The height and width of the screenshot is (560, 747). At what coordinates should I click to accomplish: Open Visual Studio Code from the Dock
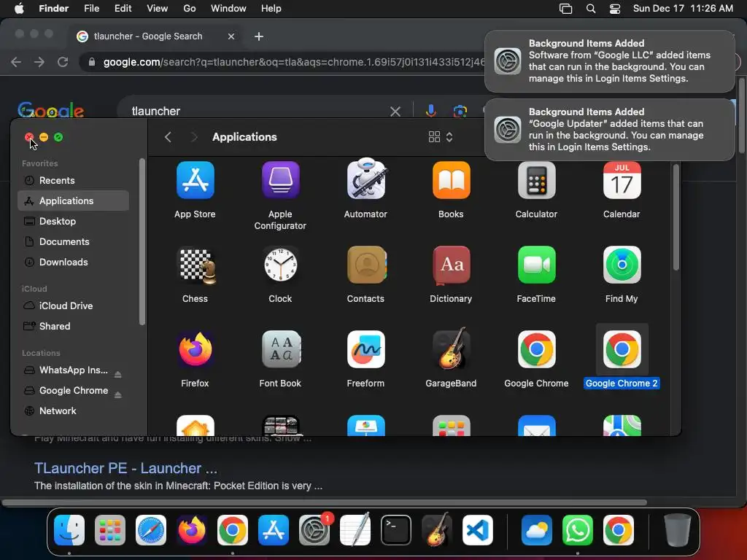coord(477,530)
